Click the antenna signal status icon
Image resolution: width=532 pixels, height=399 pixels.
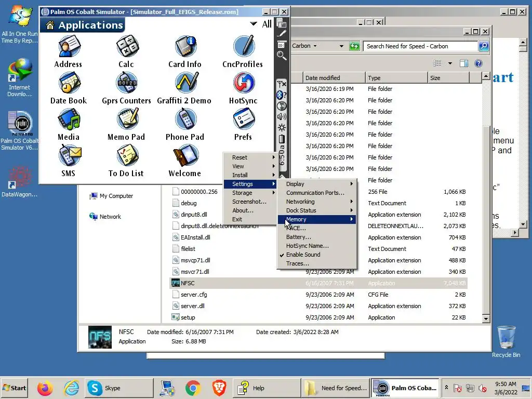coord(281,84)
